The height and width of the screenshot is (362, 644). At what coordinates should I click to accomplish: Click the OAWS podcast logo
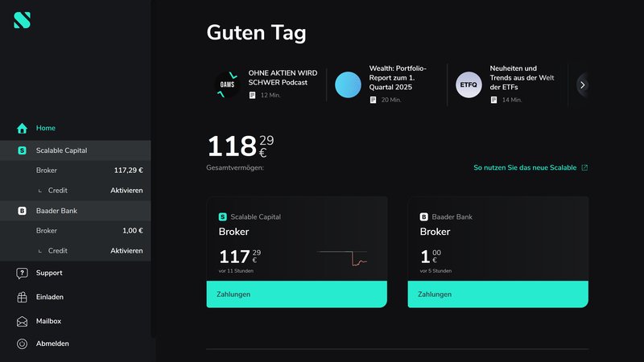click(227, 84)
